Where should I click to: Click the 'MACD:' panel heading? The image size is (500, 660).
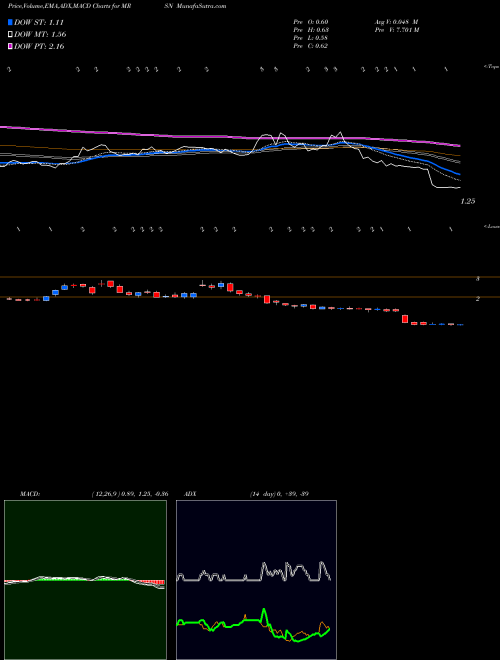pyautogui.click(x=30, y=494)
